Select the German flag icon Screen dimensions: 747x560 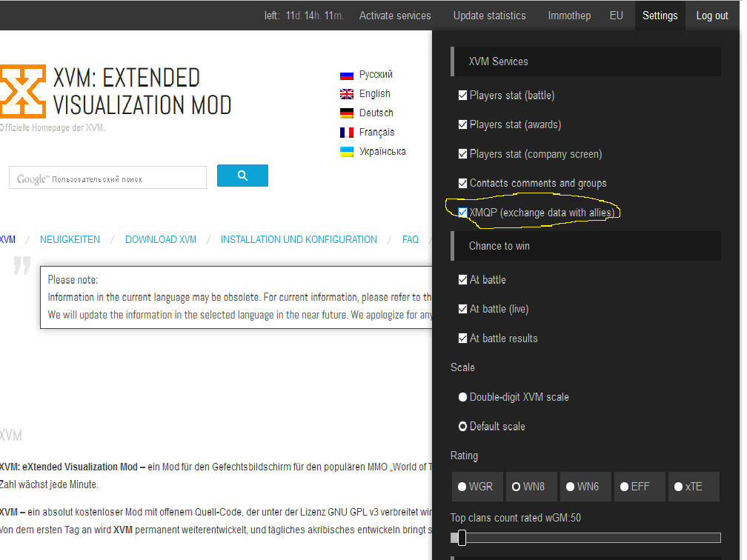[347, 113]
